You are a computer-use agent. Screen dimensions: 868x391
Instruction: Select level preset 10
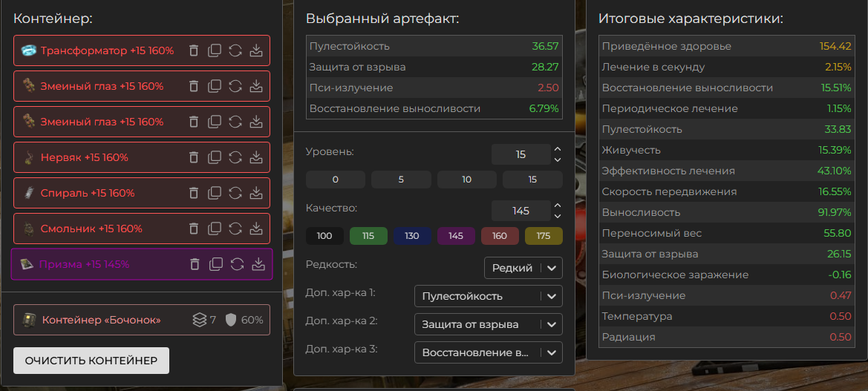click(x=466, y=180)
